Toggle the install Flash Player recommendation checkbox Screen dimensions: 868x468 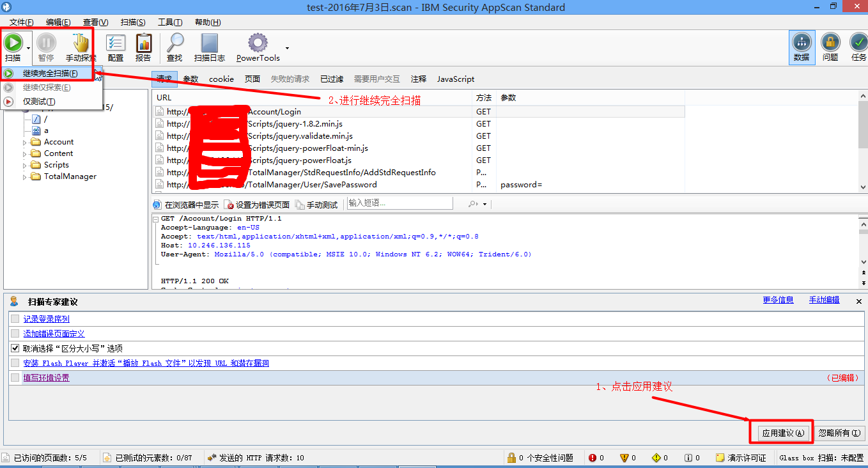click(15, 363)
